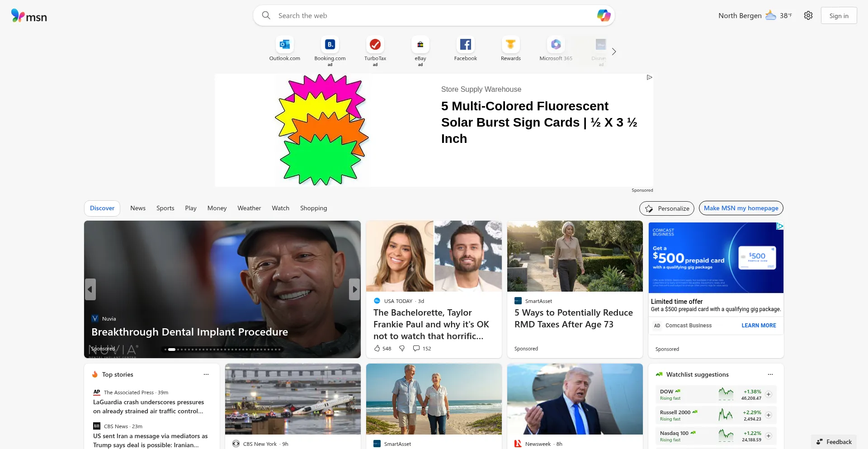Go to previous slide in carousel
This screenshot has height=449, width=868.
[90, 289]
